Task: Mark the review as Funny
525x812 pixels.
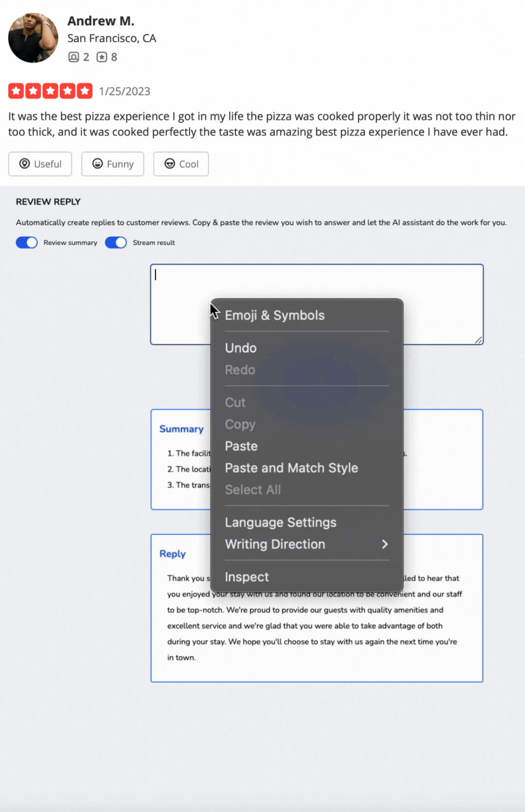Action: click(112, 164)
